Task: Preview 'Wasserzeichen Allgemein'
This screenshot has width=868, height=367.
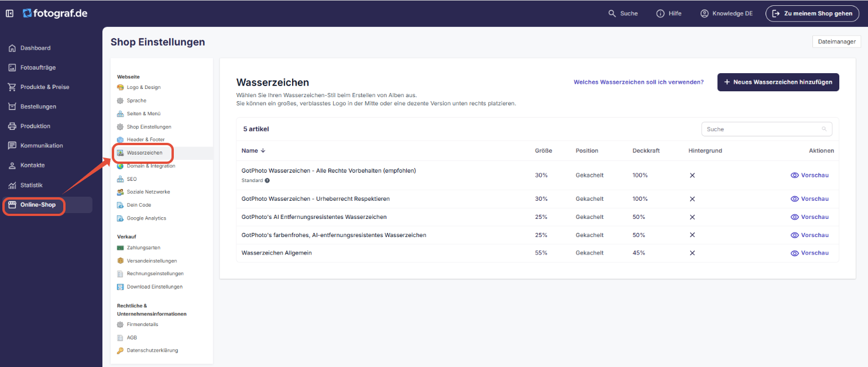Action: 809,253
